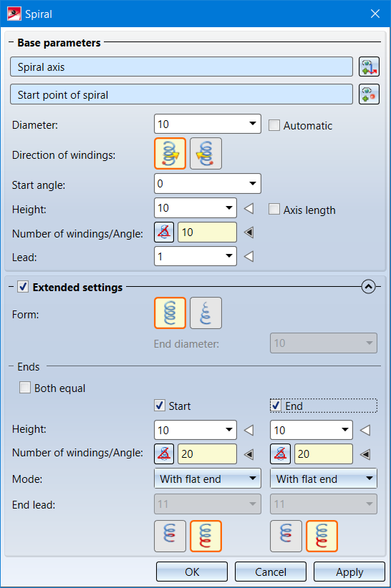This screenshot has width=391, height=588.
Task: Select the first direction of windings icon
Action: tap(170, 153)
